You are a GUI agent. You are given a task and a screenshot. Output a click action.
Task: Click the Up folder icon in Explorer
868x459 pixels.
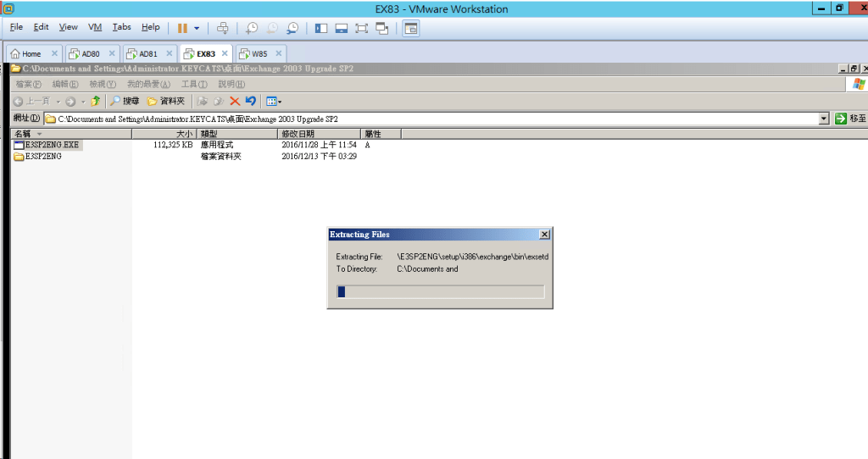[95, 101]
